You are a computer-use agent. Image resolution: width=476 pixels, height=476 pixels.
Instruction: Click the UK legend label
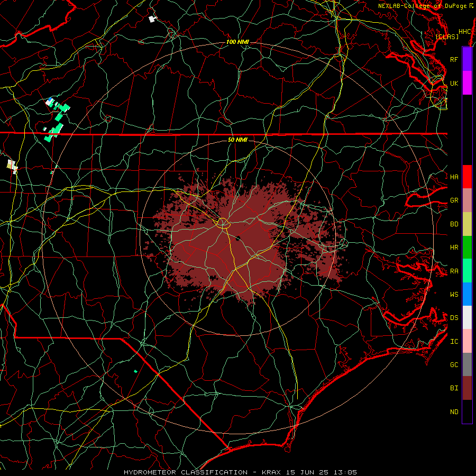454,83
